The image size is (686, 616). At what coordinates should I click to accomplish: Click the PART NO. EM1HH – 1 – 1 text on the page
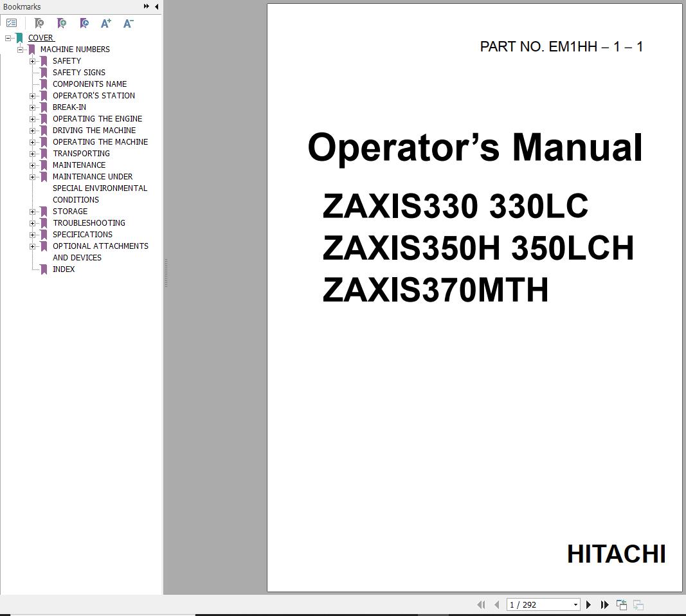coord(561,47)
